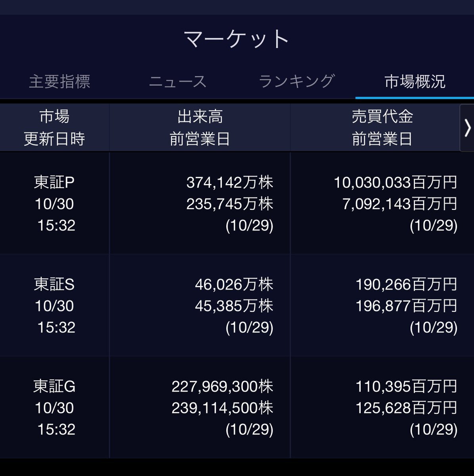Tap 東証S trading value 190,266百万円

[x=406, y=284]
